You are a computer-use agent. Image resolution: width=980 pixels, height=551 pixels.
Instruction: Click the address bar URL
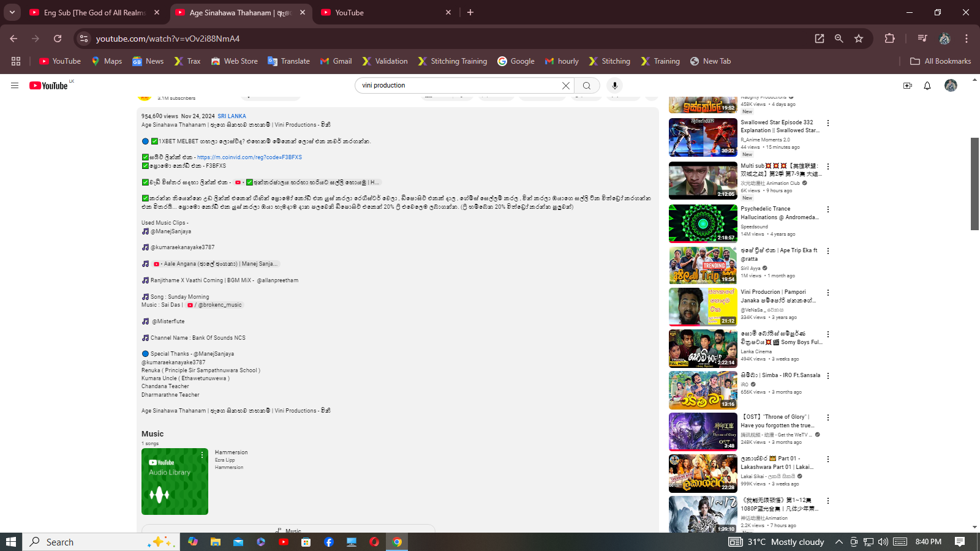pyautogui.click(x=168, y=39)
